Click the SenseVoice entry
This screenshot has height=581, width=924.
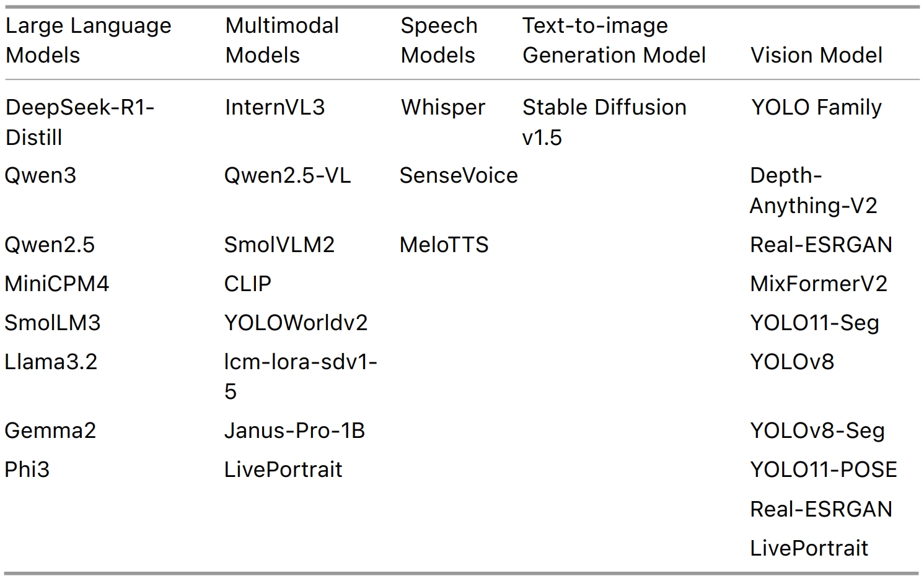click(459, 175)
